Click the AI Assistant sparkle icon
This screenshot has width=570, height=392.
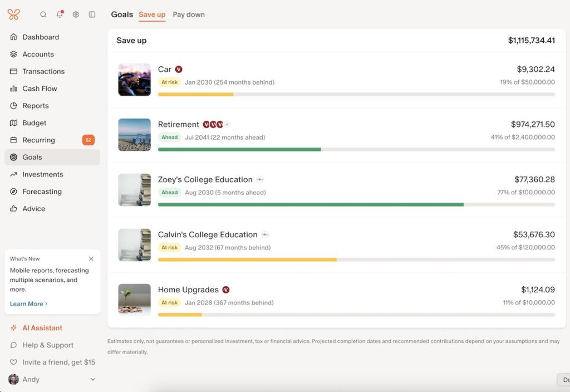13,327
